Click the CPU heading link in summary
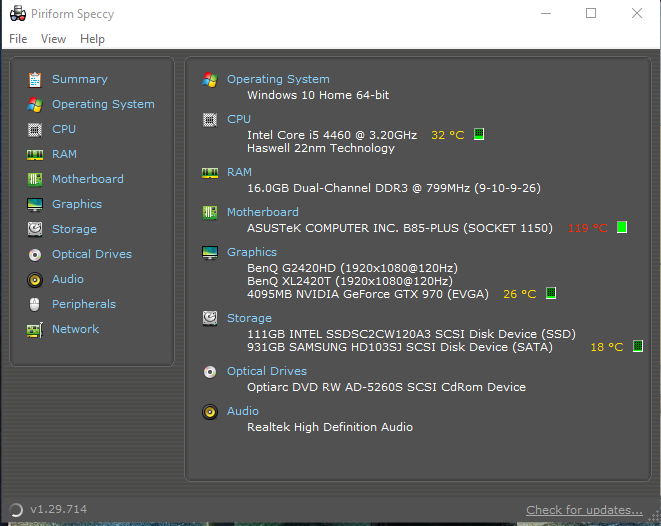 (239, 119)
